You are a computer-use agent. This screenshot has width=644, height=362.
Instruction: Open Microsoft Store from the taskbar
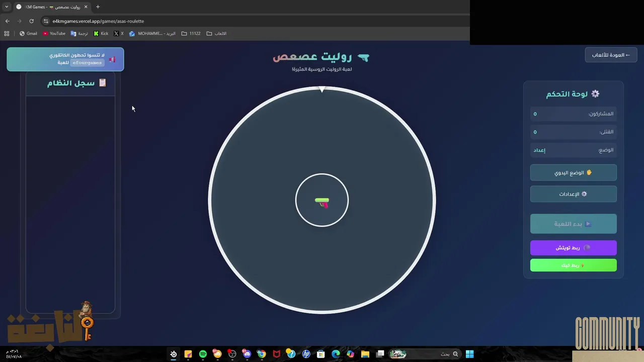click(320, 354)
